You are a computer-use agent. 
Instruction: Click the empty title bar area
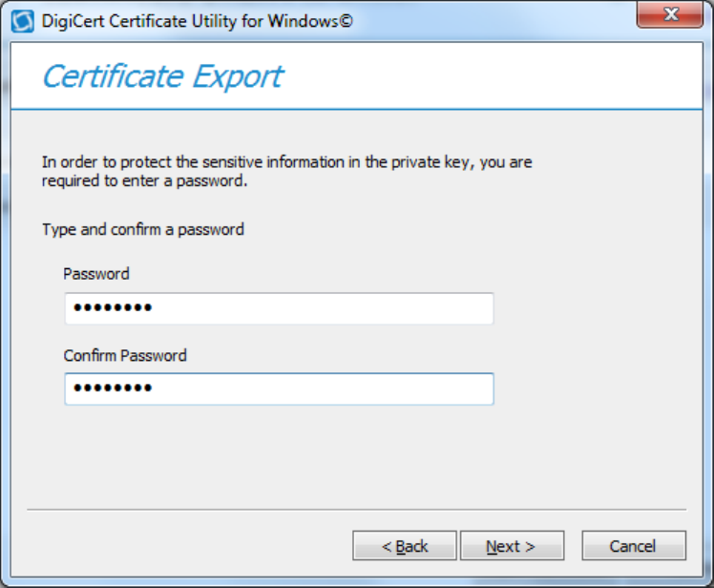(x=496, y=19)
